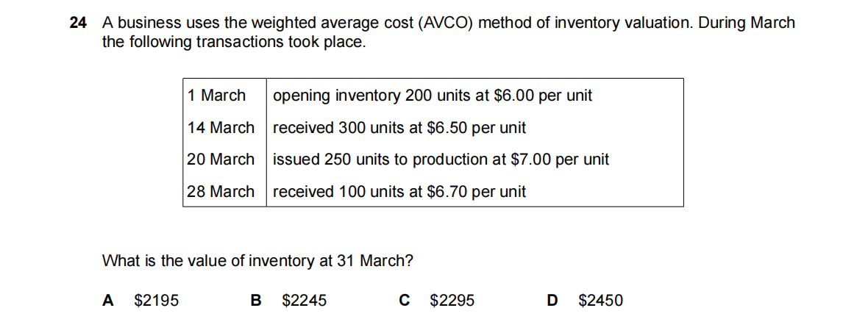Click the sentence mentioning weighted average cost (AVCO)

point(448,23)
